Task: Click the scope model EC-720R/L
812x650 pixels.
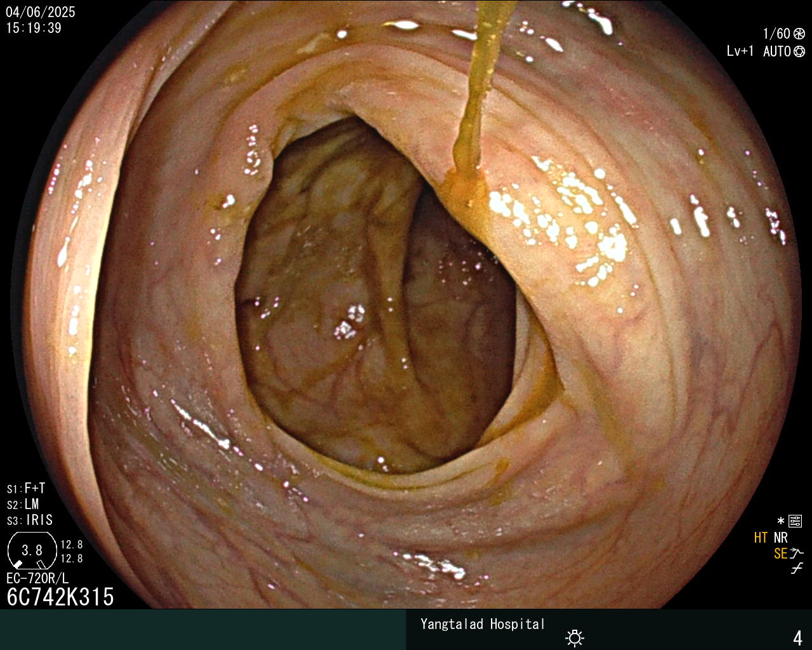Action: click(x=37, y=578)
